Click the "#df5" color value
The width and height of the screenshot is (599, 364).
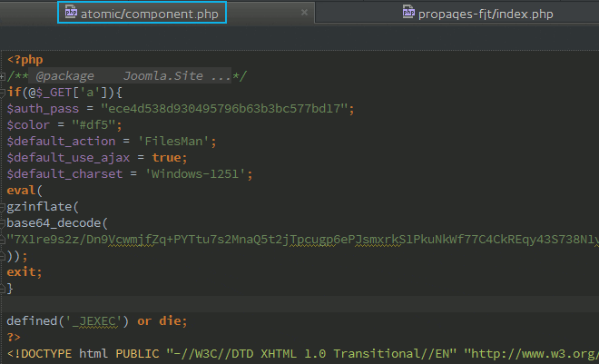pos(93,125)
